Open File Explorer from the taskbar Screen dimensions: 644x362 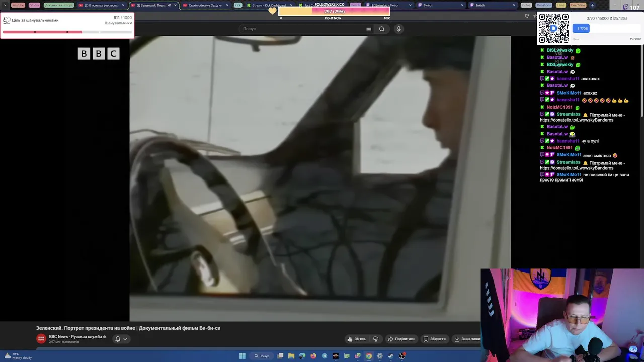(291, 356)
